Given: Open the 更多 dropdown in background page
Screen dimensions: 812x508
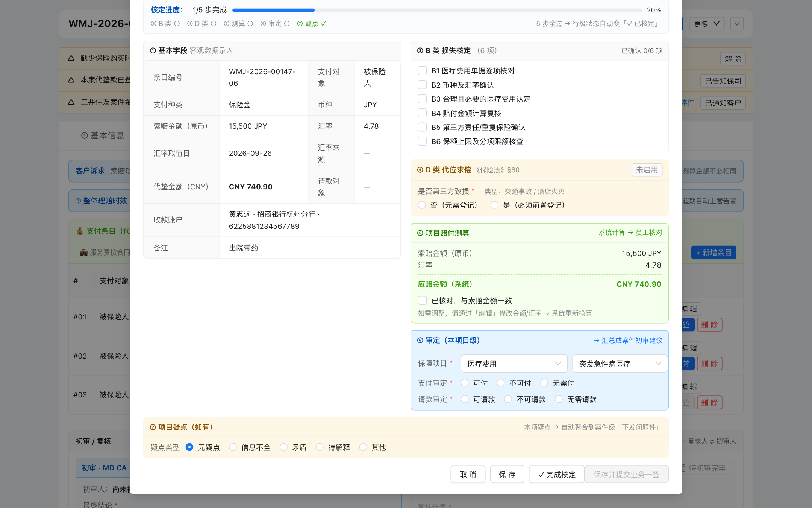Looking at the screenshot, I should [x=706, y=24].
